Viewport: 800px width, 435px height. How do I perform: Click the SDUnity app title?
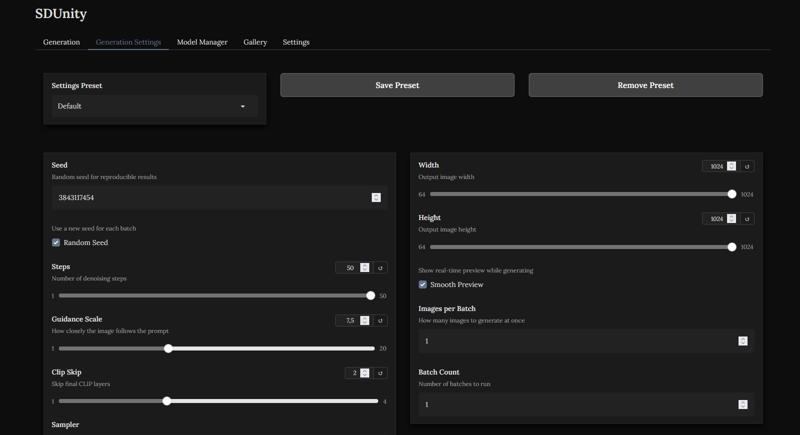click(x=61, y=14)
